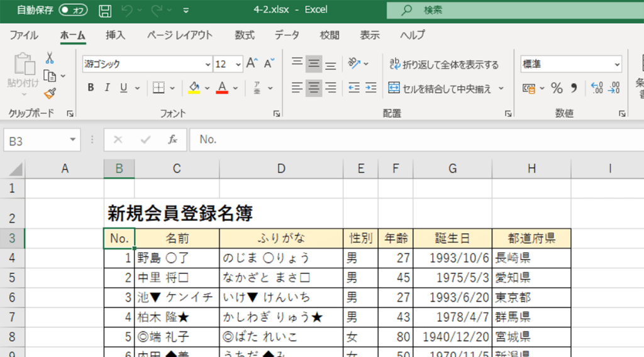The width and height of the screenshot is (644, 357).
Task: Expand the Borders options dropdown arrow
Action: click(172, 88)
